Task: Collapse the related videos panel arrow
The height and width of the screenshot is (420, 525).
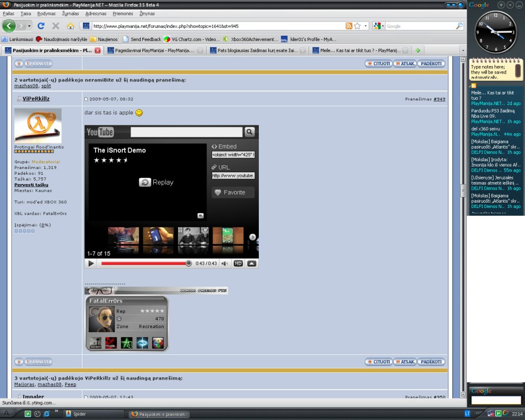Action: tap(252, 263)
